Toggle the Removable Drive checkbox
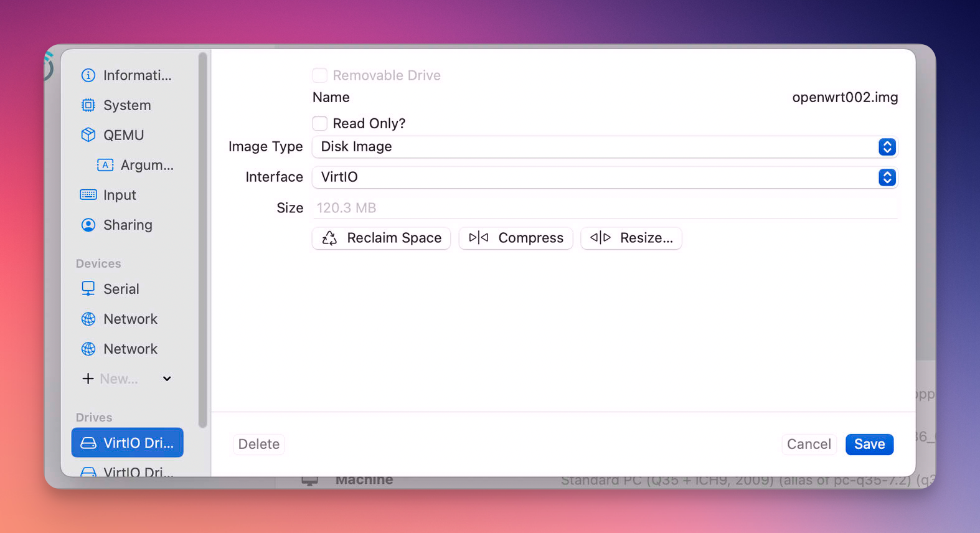This screenshot has width=980, height=533. coord(320,75)
